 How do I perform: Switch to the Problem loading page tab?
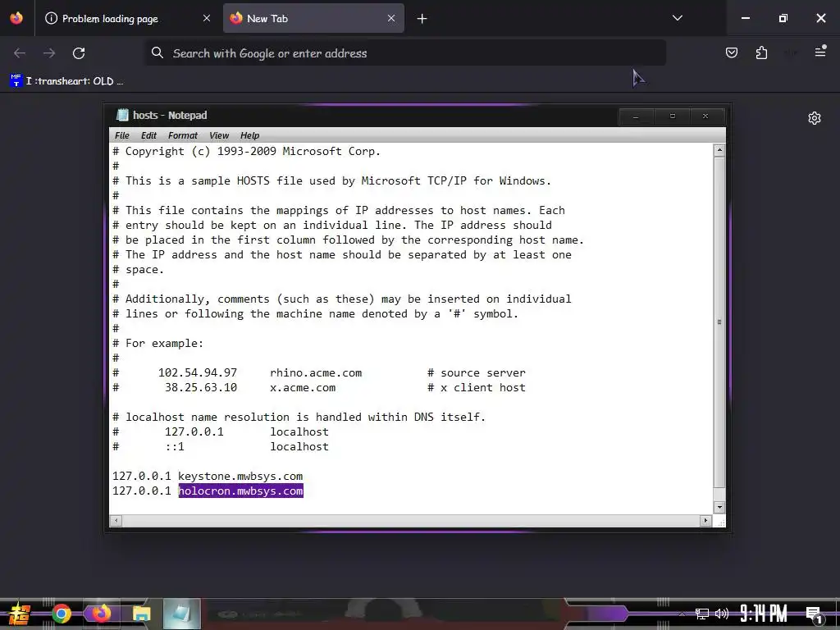tap(126, 18)
